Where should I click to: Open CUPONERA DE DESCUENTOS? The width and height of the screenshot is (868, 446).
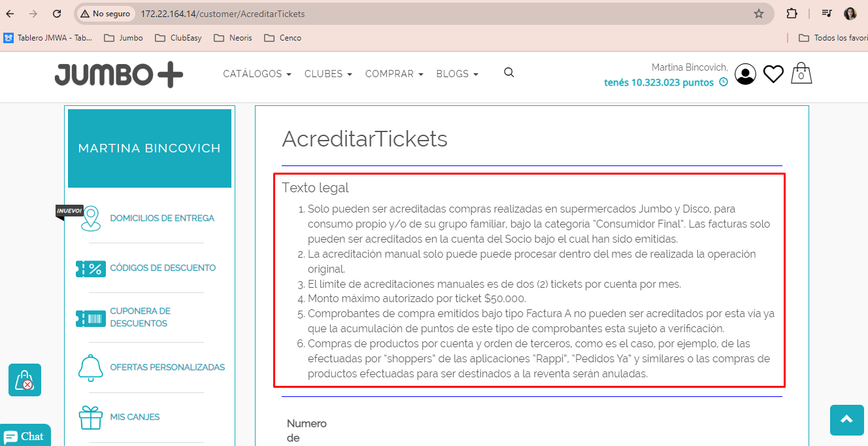[141, 317]
